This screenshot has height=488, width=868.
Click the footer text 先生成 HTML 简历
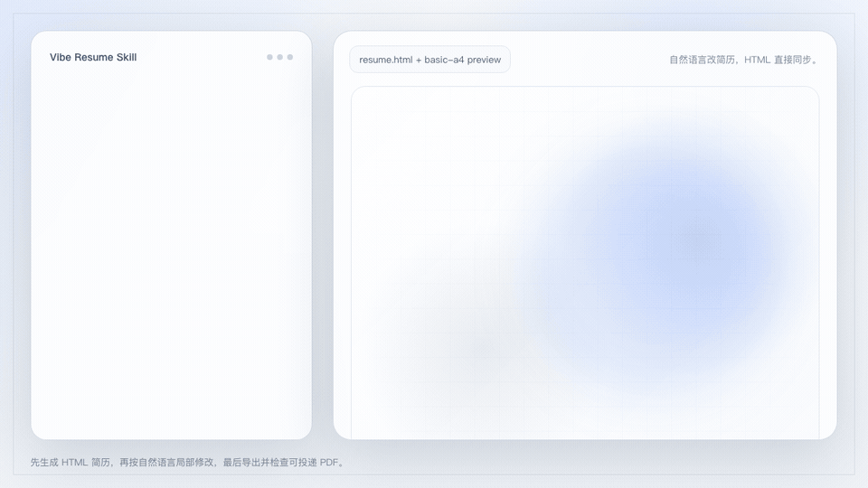(71, 462)
